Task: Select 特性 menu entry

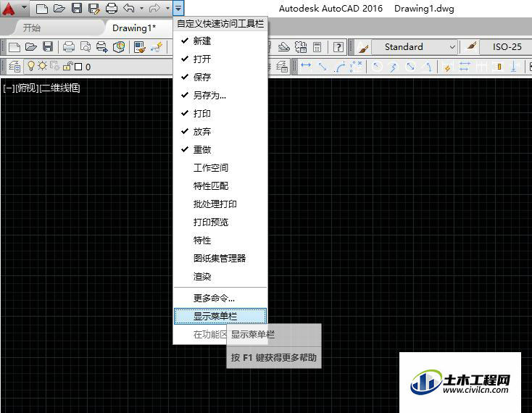Action: coord(220,241)
